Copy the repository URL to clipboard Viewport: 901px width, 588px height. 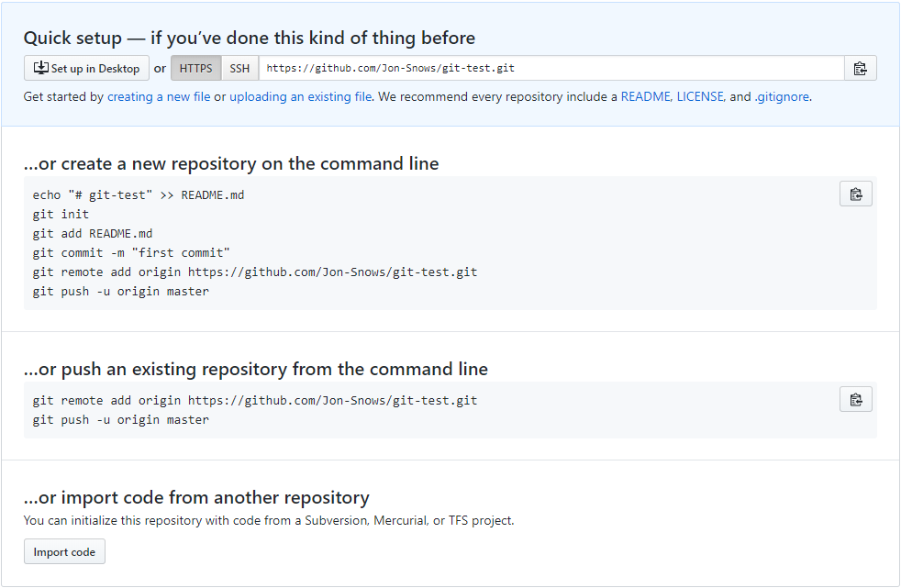point(860,69)
